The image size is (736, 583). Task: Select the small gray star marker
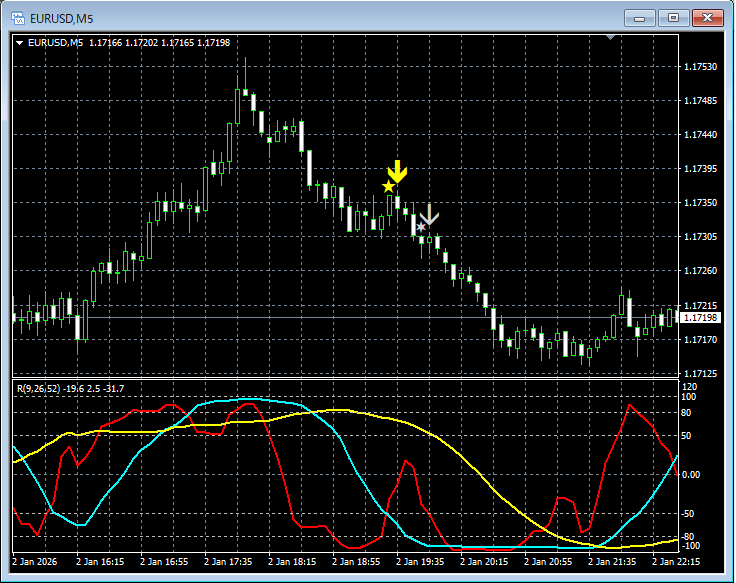[421, 227]
